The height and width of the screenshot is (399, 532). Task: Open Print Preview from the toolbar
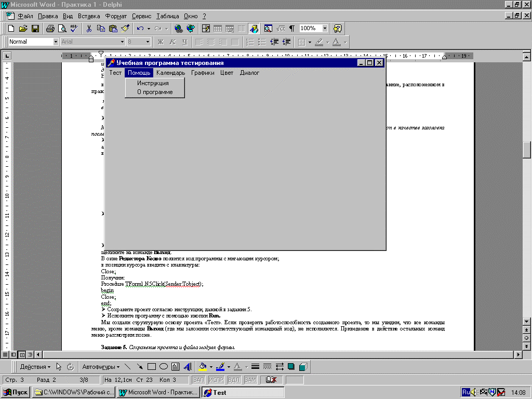point(62,29)
